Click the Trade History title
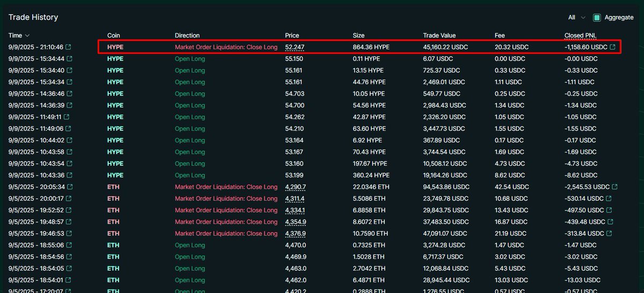The width and height of the screenshot is (644, 293). [x=33, y=17]
